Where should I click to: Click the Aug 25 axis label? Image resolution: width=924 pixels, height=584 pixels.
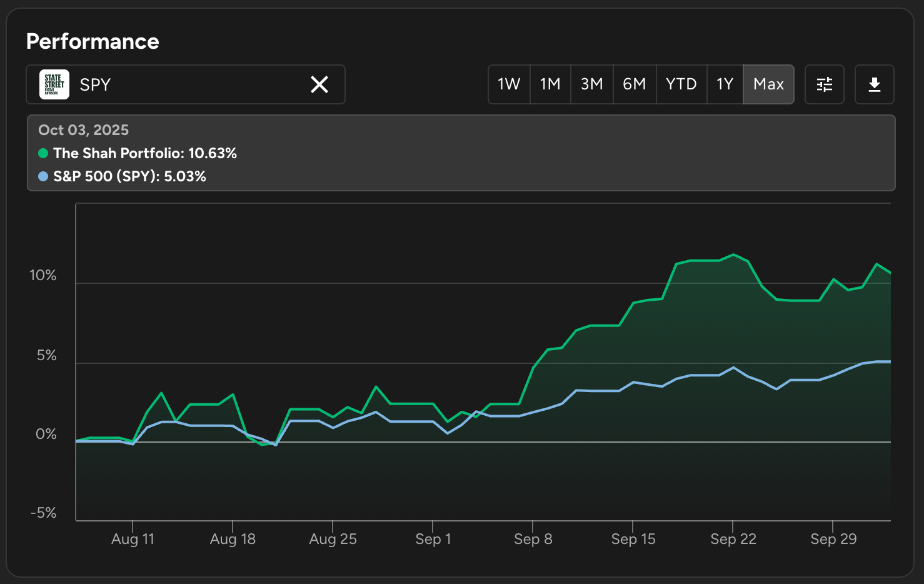coord(333,539)
